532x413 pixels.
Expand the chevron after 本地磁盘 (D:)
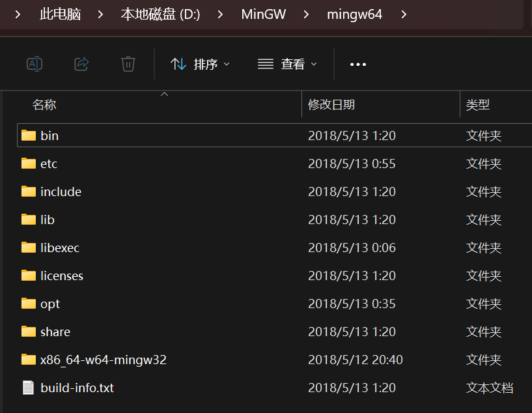click(x=220, y=14)
